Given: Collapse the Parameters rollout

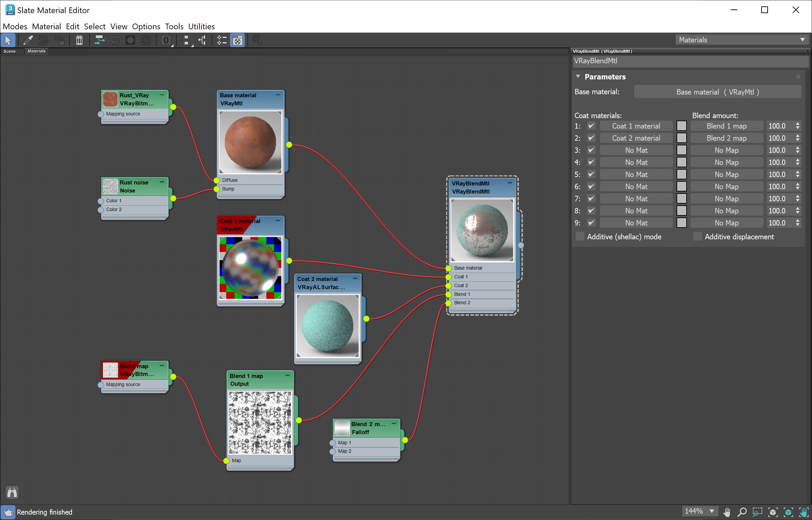Looking at the screenshot, I should pyautogui.click(x=578, y=77).
